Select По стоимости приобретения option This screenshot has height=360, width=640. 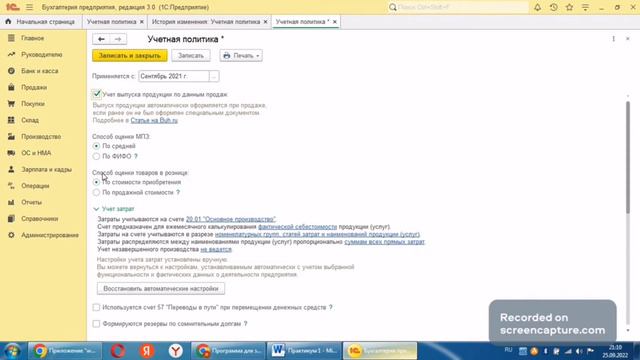click(96, 182)
